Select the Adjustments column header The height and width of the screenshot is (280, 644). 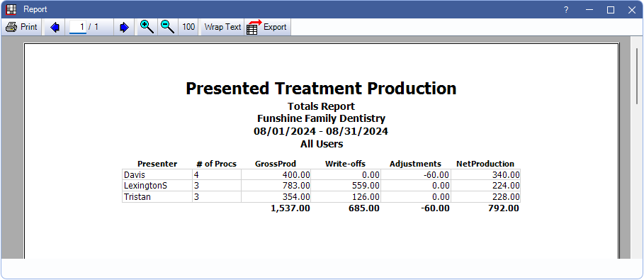pos(416,164)
